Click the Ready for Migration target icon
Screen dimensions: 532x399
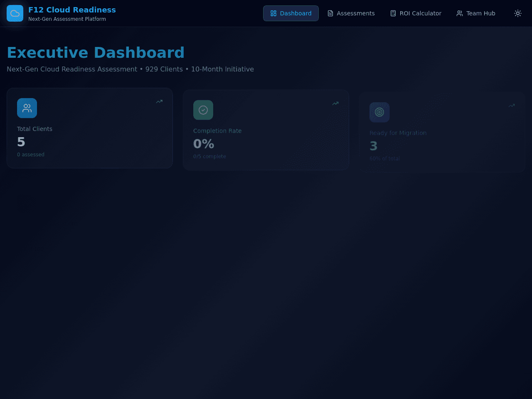coord(379,112)
